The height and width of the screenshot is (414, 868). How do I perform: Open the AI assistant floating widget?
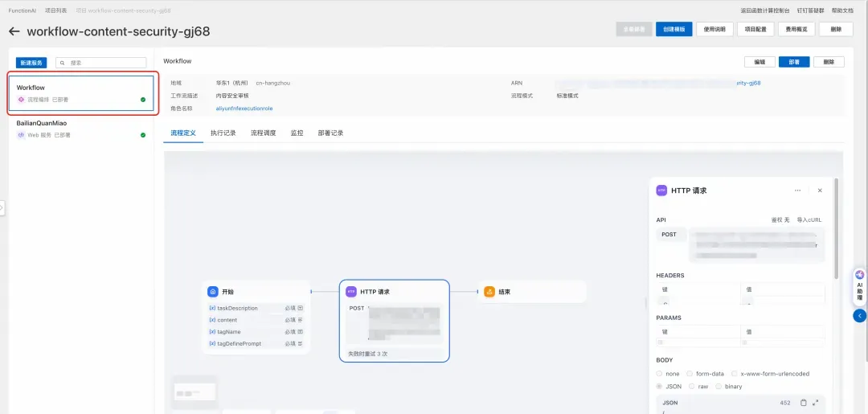click(x=860, y=287)
